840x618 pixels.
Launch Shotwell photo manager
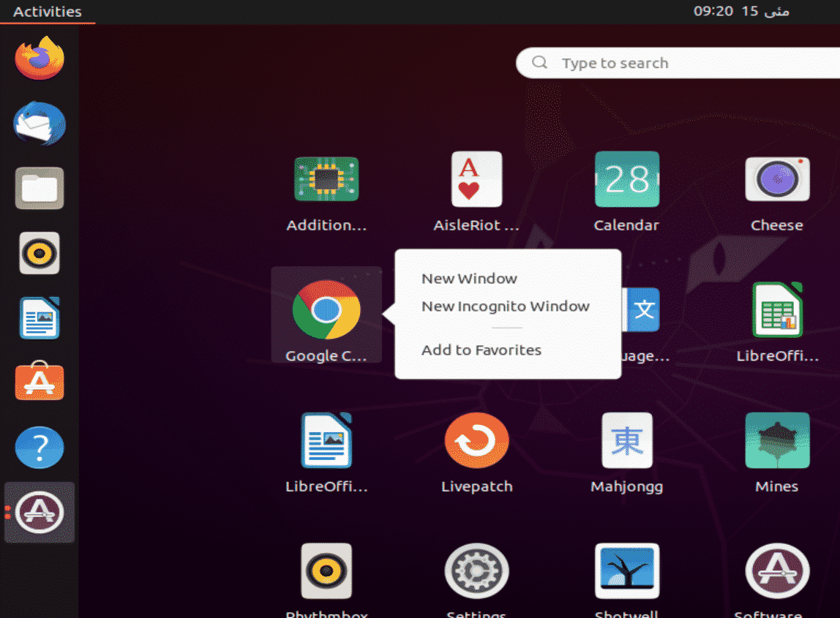[626, 571]
